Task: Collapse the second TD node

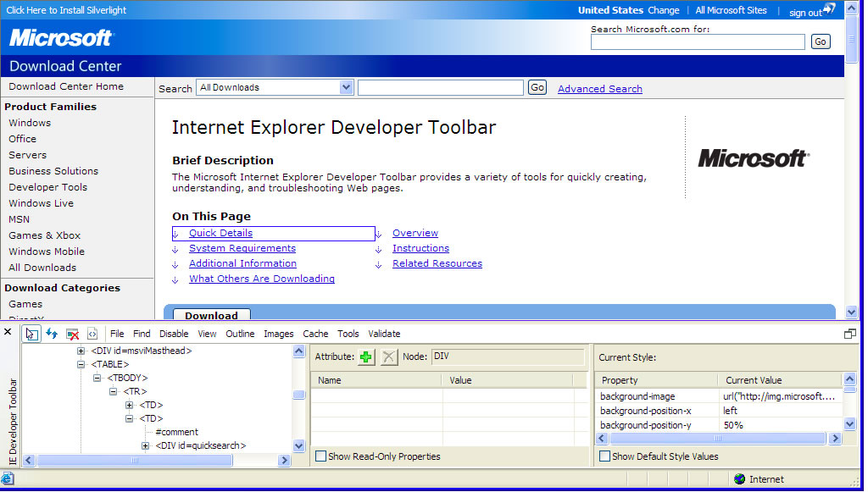Action: click(x=129, y=418)
